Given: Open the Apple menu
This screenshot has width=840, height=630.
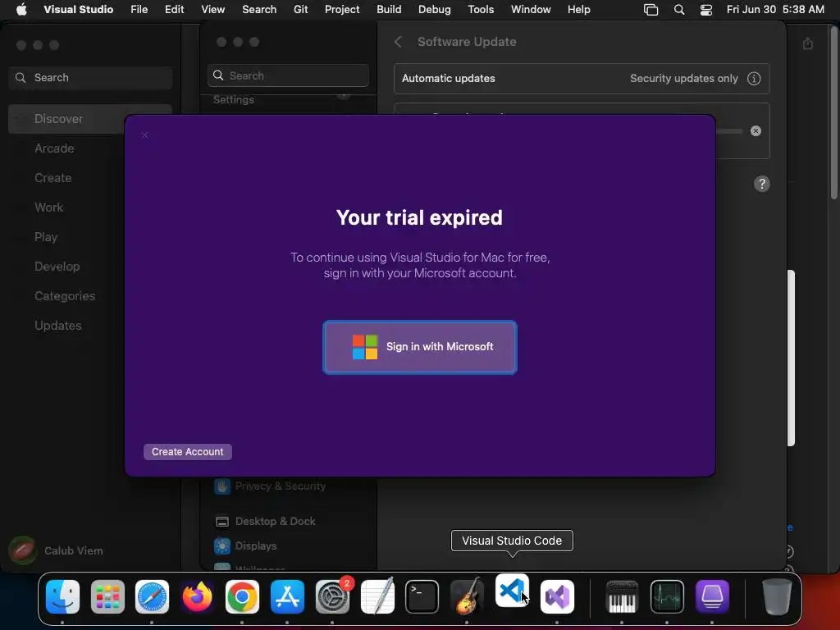Looking at the screenshot, I should 21,9.
